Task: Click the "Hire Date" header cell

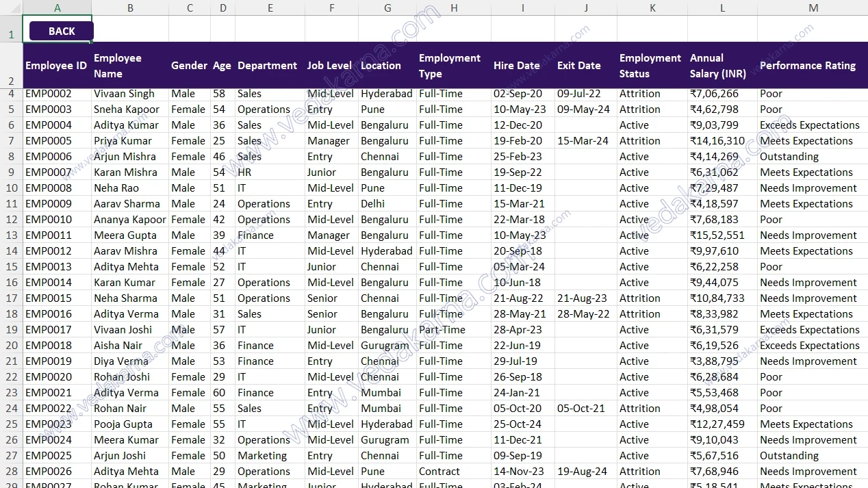Action: (x=523, y=66)
